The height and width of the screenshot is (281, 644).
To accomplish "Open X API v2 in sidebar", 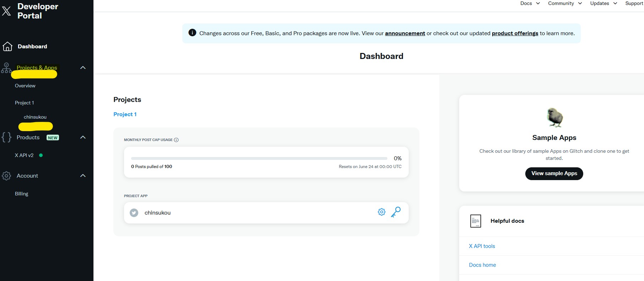I will point(24,155).
